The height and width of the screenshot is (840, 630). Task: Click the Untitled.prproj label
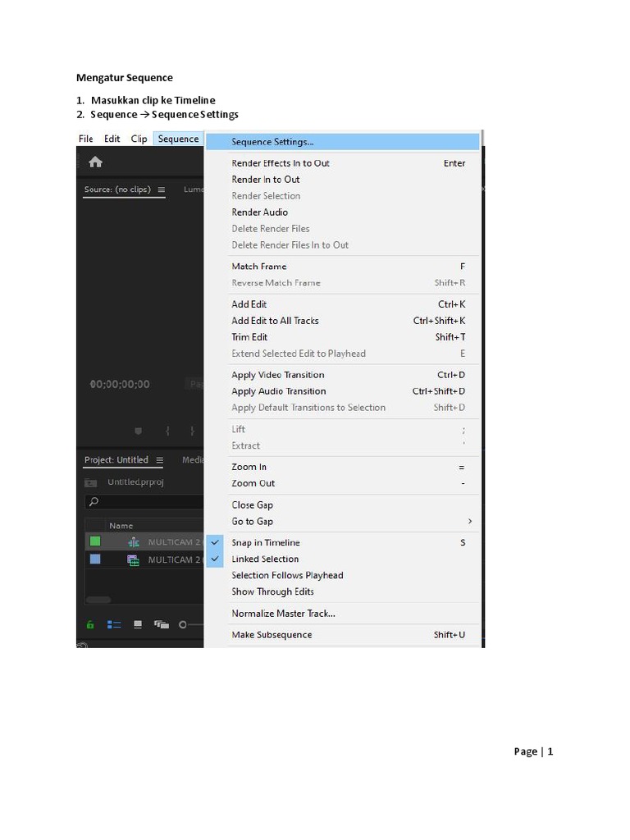tap(135, 482)
